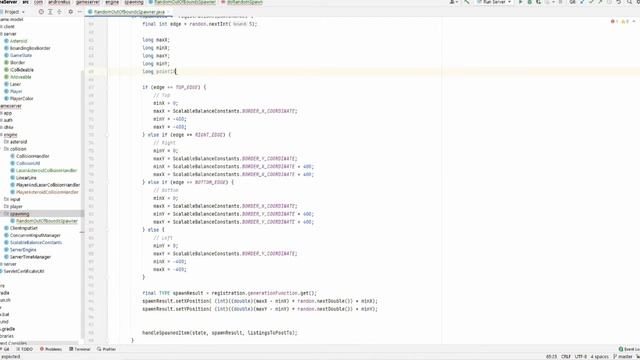
Task: Click the undo arrow icon in the top toolbar
Action: click(x=619, y=2)
